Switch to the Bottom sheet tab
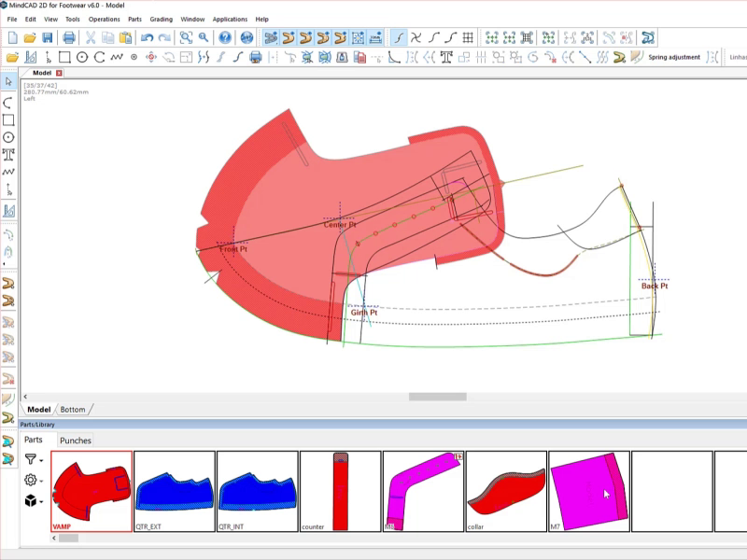This screenshot has height=560, width=747. [x=73, y=410]
